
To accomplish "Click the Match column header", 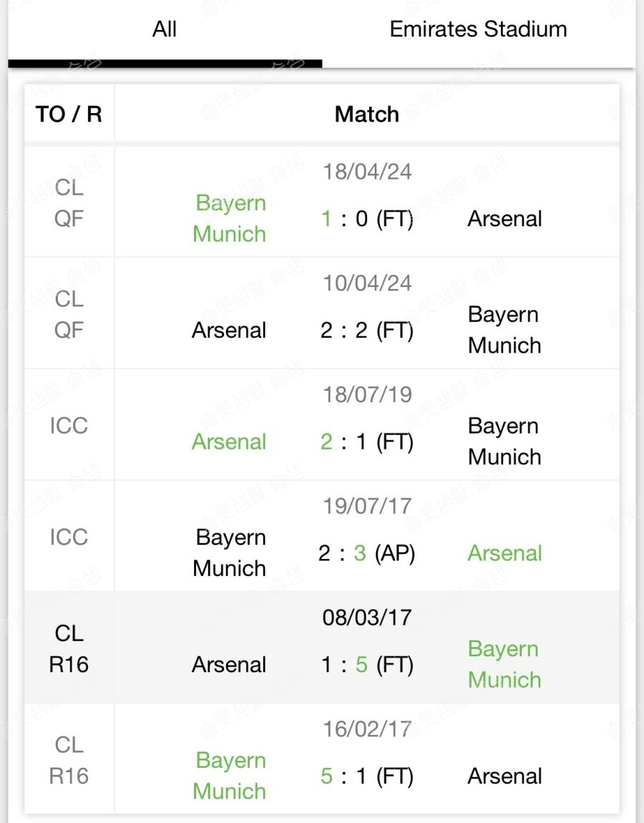I will pos(366,115).
